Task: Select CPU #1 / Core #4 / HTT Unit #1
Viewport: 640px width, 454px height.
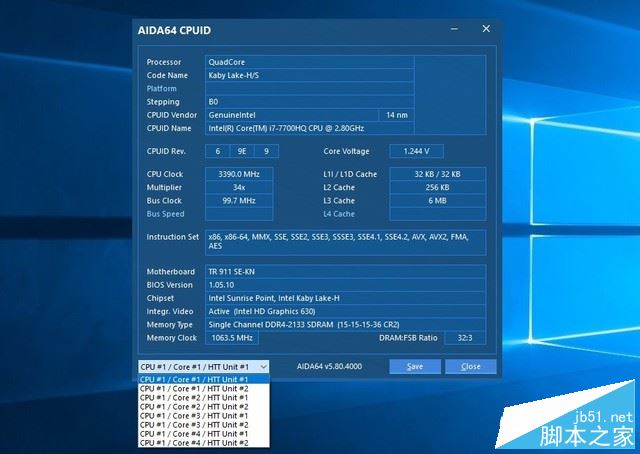Action: (204, 434)
